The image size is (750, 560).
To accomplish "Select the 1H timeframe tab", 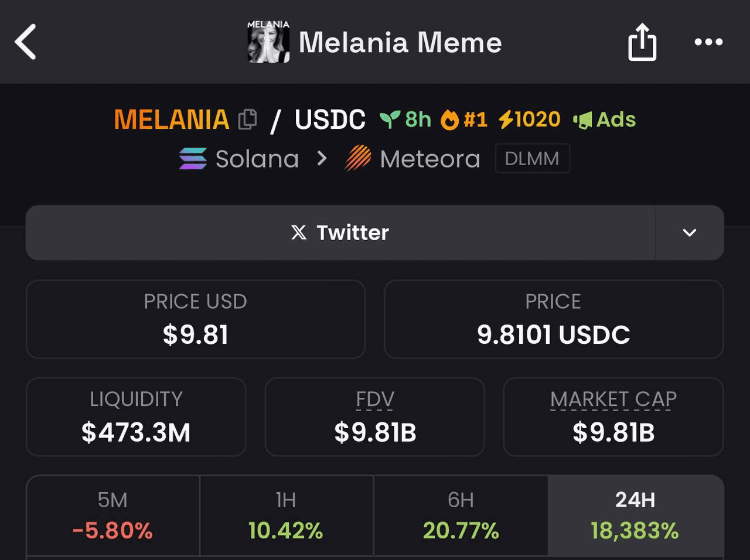I will tap(287, 515).
